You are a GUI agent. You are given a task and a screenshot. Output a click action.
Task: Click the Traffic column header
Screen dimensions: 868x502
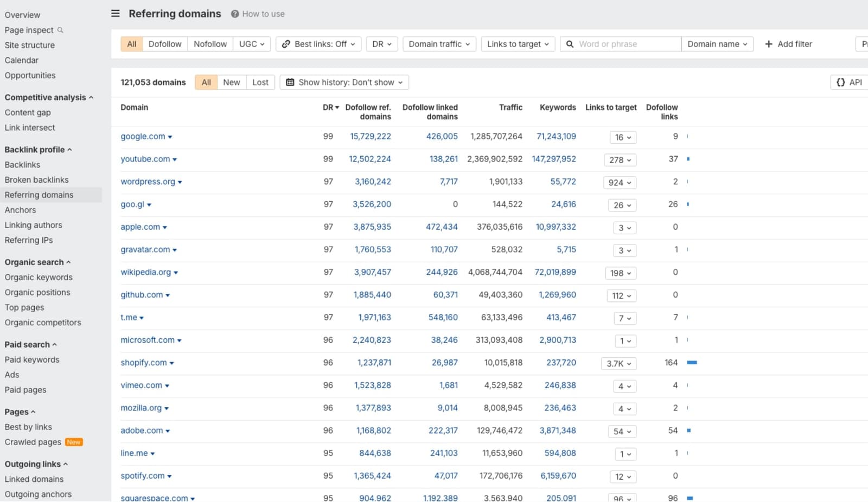point(510,107)
